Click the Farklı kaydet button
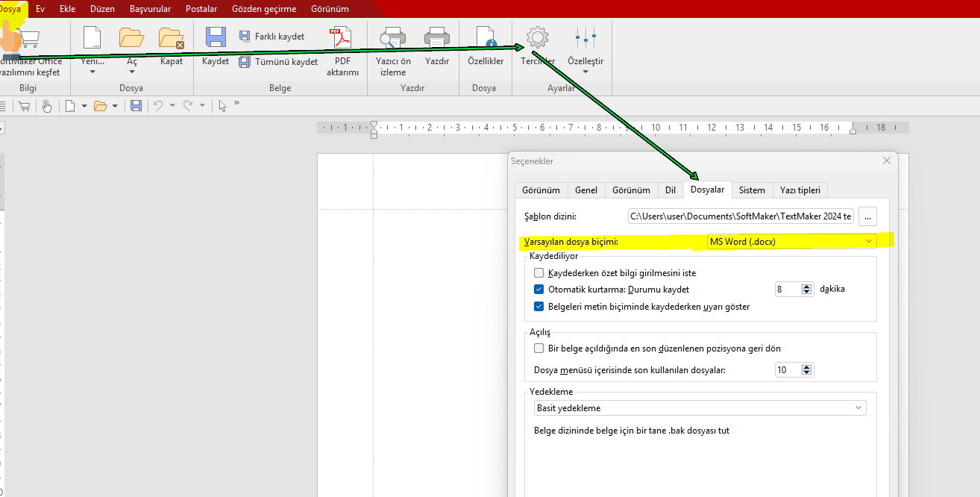The height and width of the screenshot is (497, 980). (272, 36)
